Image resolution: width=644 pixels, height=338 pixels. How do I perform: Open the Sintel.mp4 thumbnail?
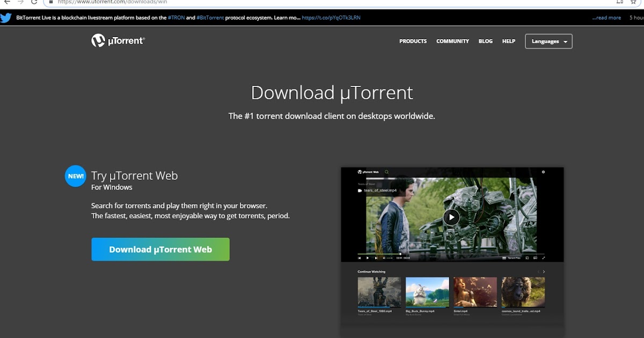[x=475, y=292]
